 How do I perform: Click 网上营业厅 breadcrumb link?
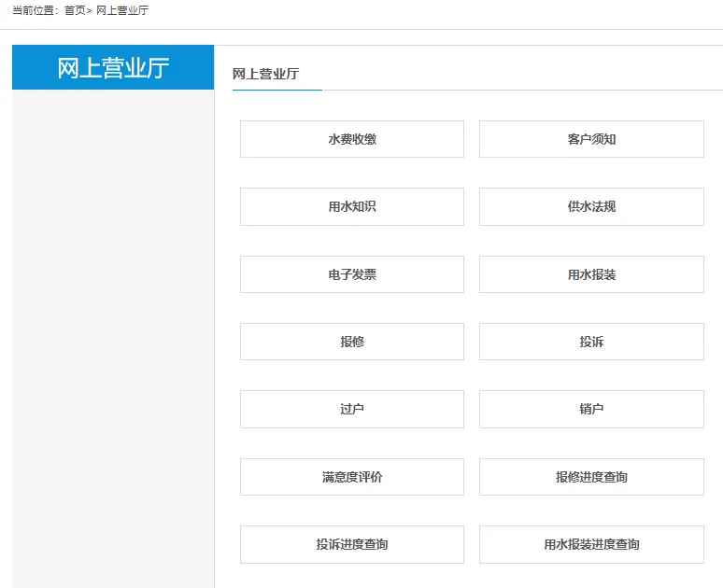[x=122, y=10]
